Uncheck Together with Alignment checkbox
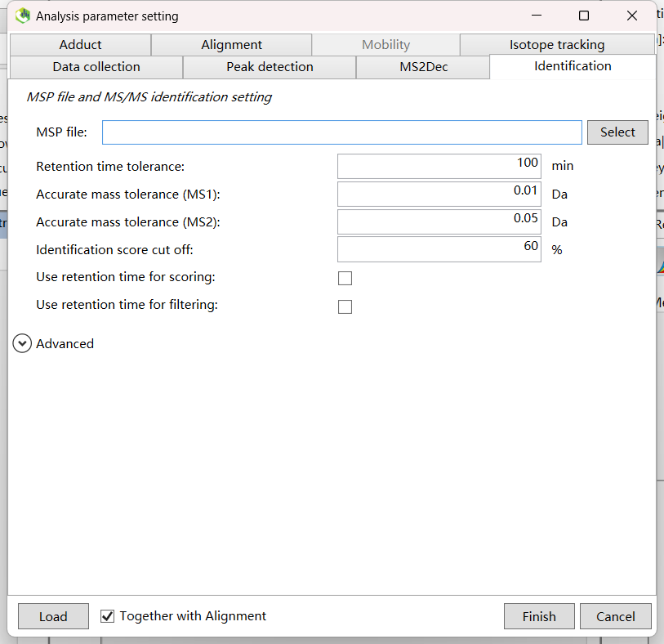 107,616
